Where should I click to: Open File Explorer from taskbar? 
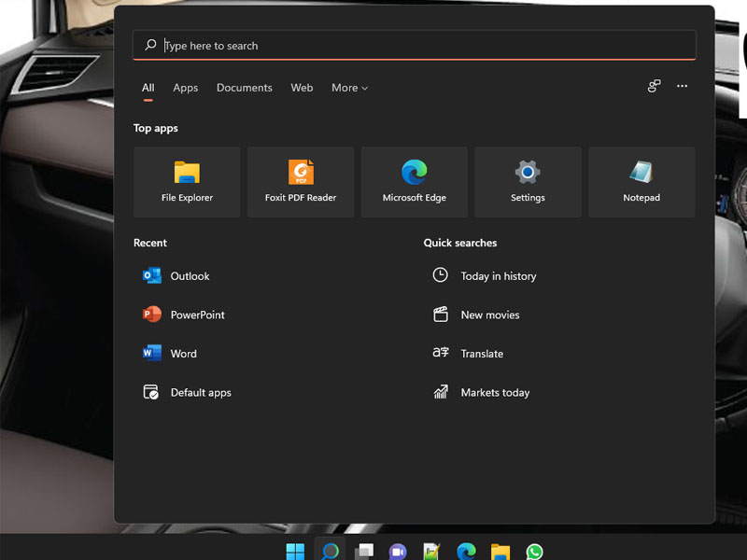pyautogui.click(x=500, y=552)
